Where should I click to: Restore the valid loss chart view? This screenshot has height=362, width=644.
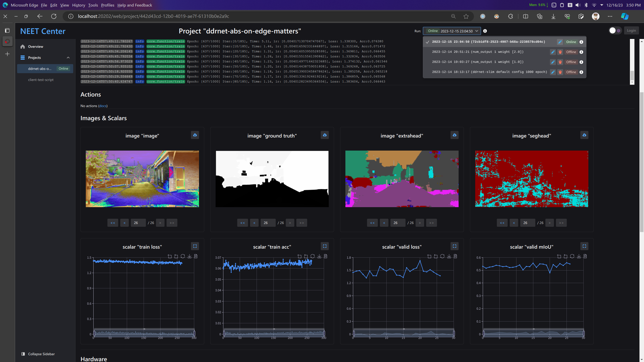click(442, 256)
